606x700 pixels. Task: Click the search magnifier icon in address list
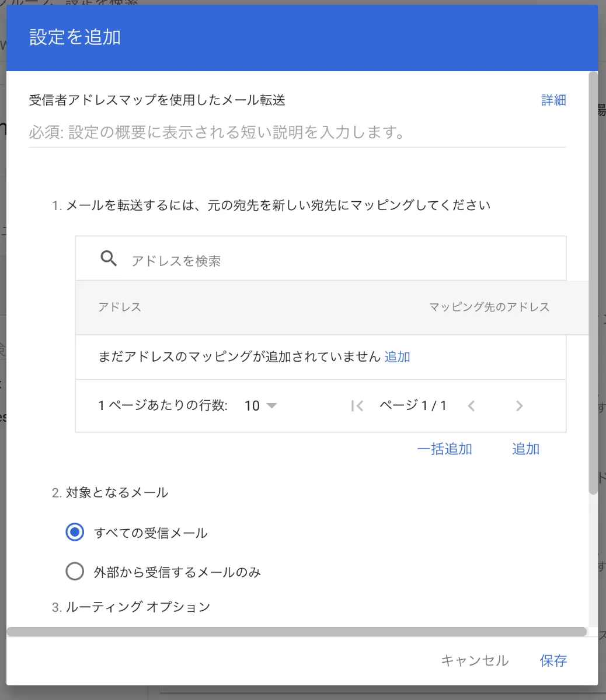click(108, 258)
